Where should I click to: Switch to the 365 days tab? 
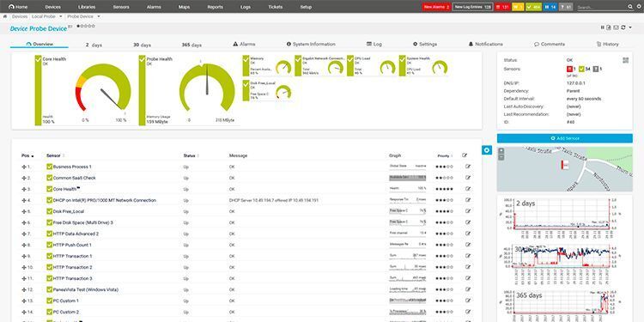[x=191, y=45]
